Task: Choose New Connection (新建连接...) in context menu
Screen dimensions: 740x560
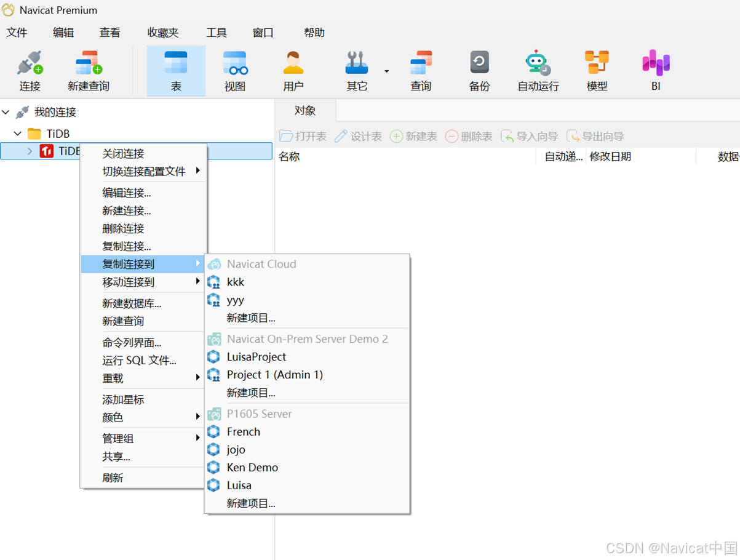Action: click(x=144, y=210)
